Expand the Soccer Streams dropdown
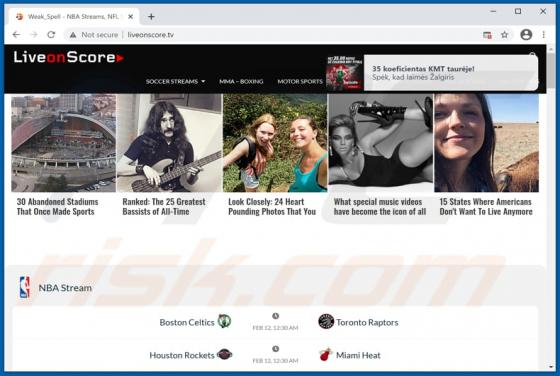Image resolution: width=560 pixels, height=376 pixels. pos(175,81)
